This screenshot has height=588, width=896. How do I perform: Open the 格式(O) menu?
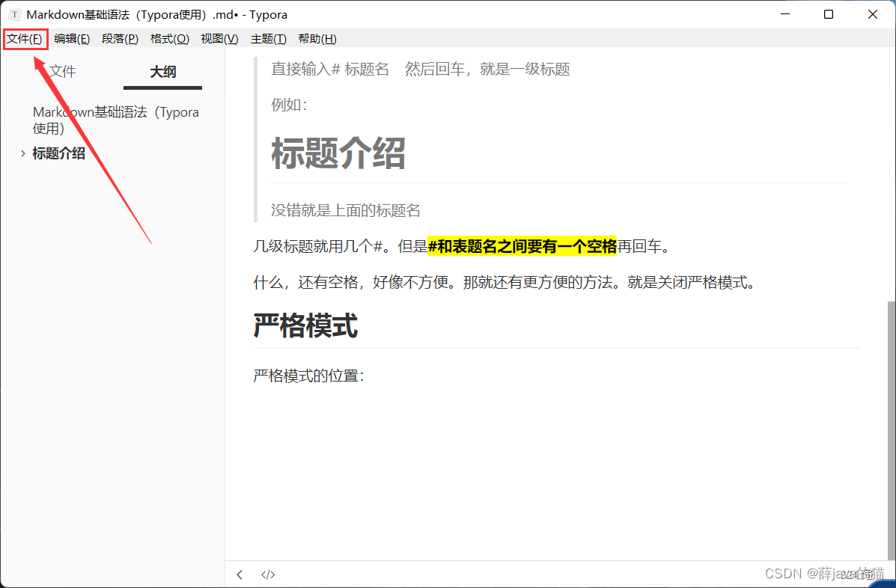[169, 39]
